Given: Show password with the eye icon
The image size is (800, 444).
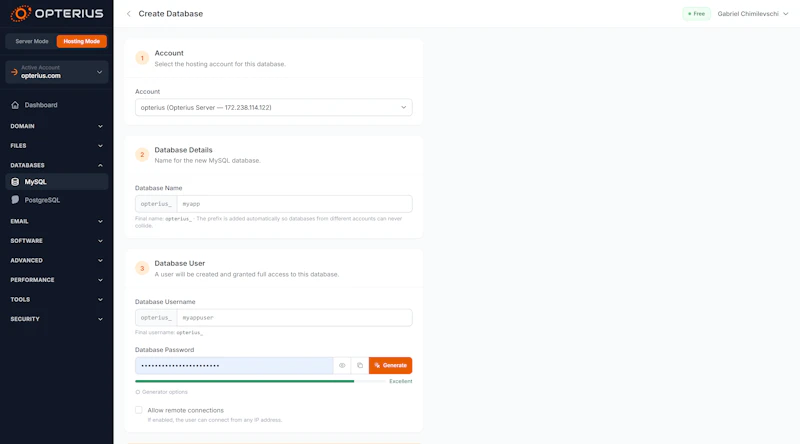Looking at the screenshot, I should (x=342, y=365).
